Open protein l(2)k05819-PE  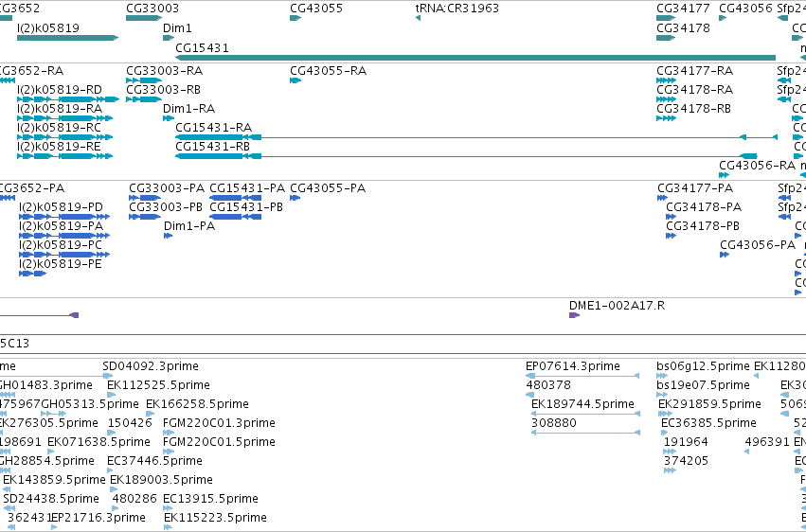coord(61,264)
